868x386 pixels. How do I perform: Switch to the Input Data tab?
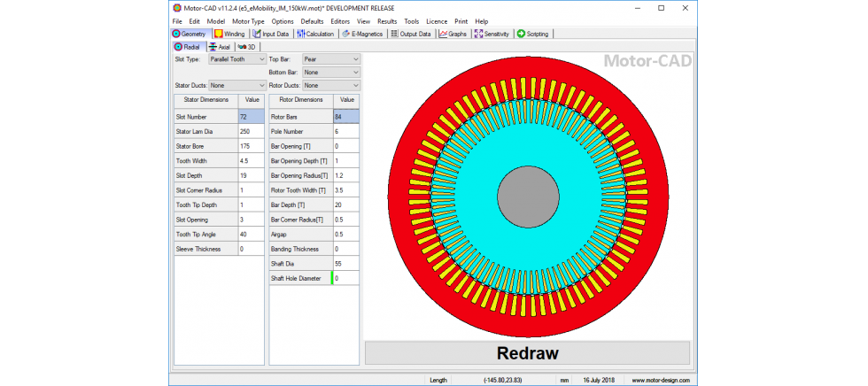click(271, 34)
